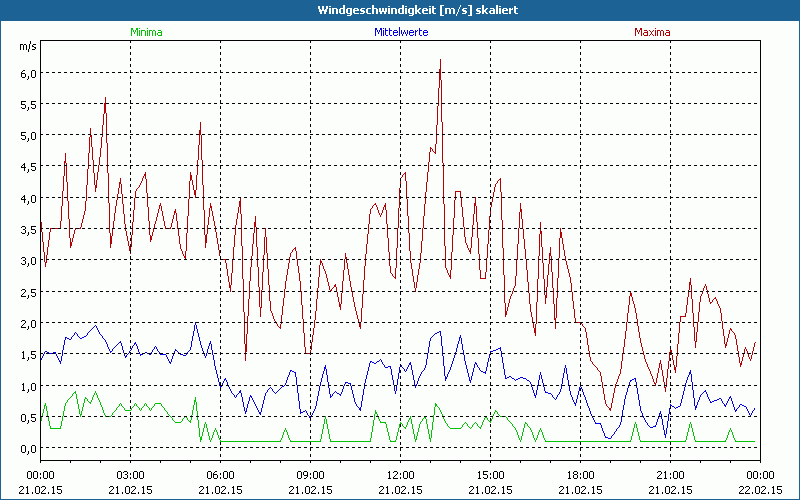Click the 12:00 time axis label
Screen dimensions: 800x500
click(400, 474)
